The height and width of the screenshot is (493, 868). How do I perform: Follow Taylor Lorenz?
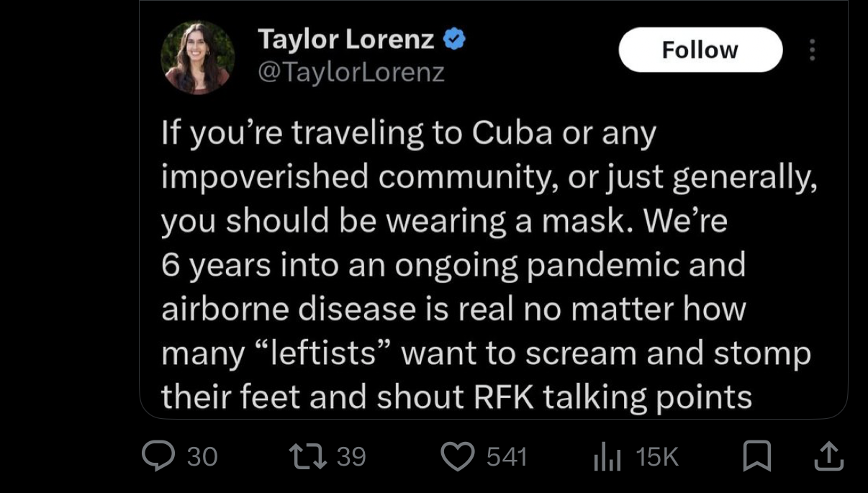point(700,50)
